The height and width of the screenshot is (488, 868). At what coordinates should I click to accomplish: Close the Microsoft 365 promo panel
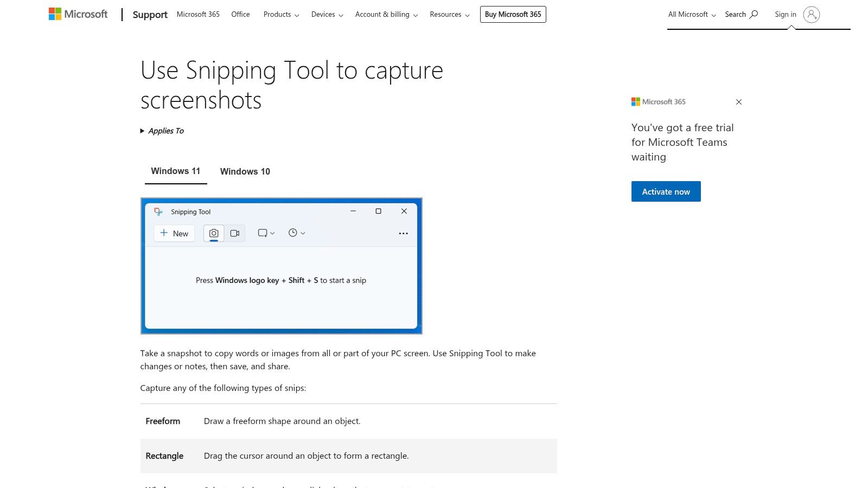coord(738,102)
